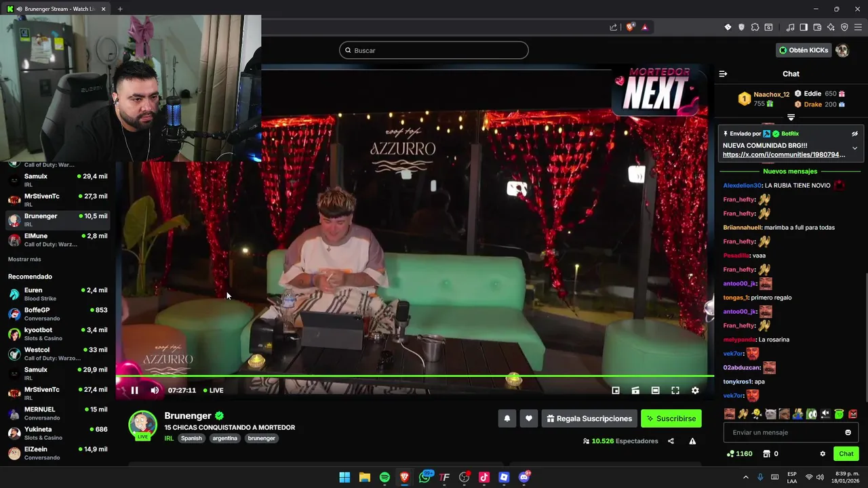This screenshot has height=488, width=868.
Task: Expand the pinned BotRix message
Action: 854,148
